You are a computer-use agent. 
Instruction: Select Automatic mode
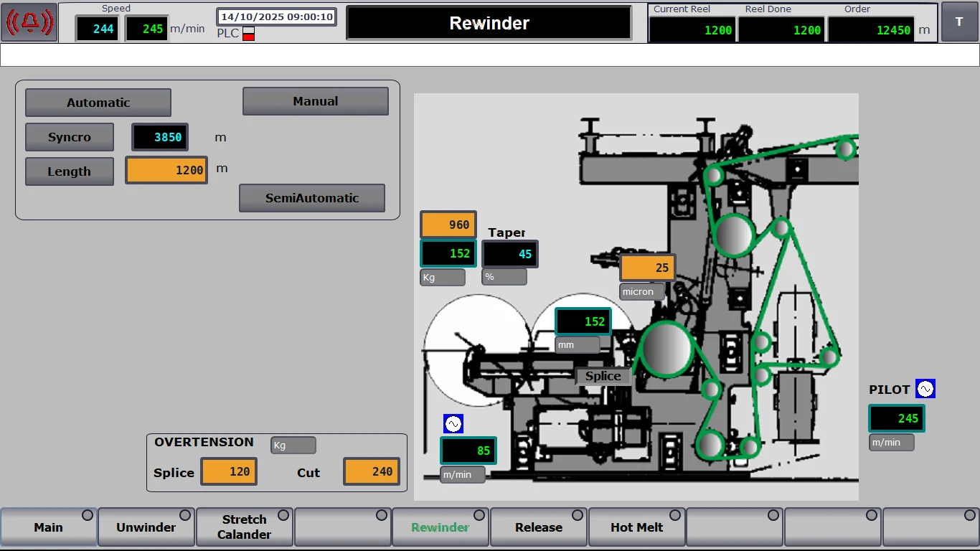tap(98, 103)
